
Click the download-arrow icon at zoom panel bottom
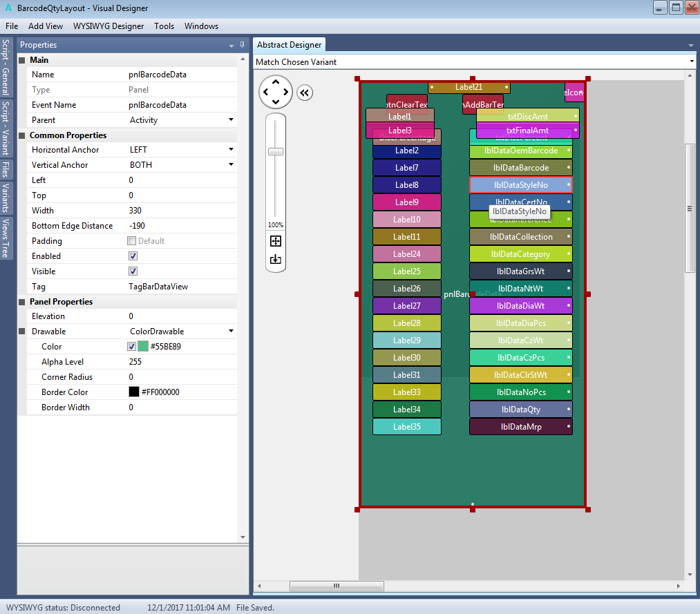pos(276,260)
